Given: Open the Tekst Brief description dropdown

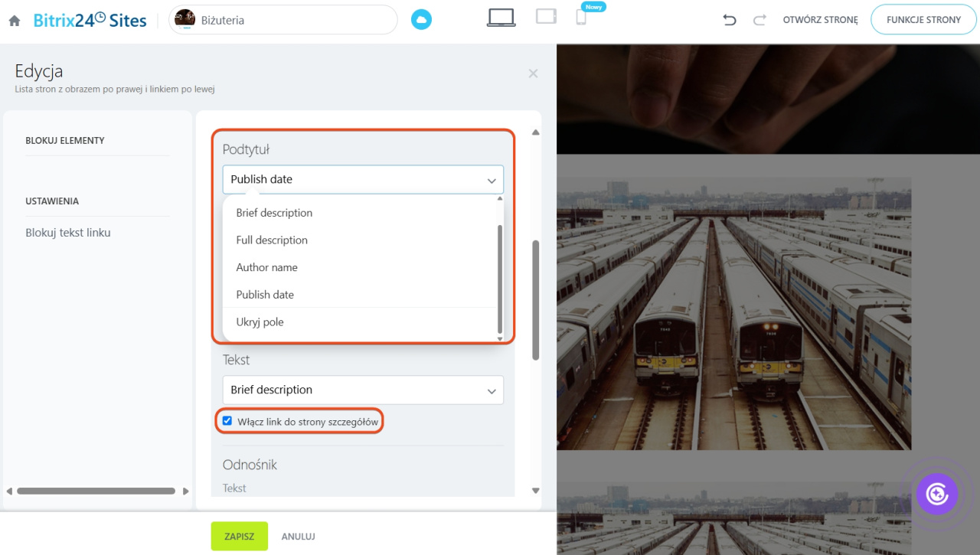Looking at the screenshot, I should click(x=363, y=390).
